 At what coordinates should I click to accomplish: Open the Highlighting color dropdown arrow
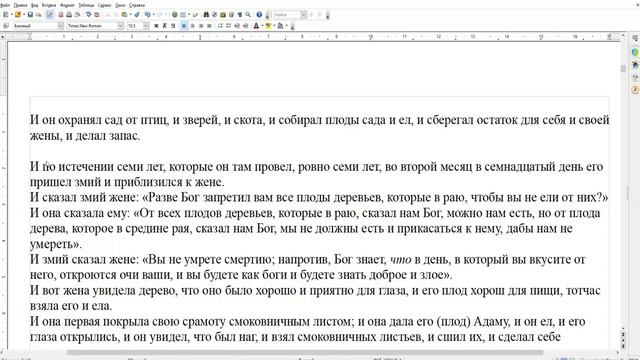tap(274, 26)
